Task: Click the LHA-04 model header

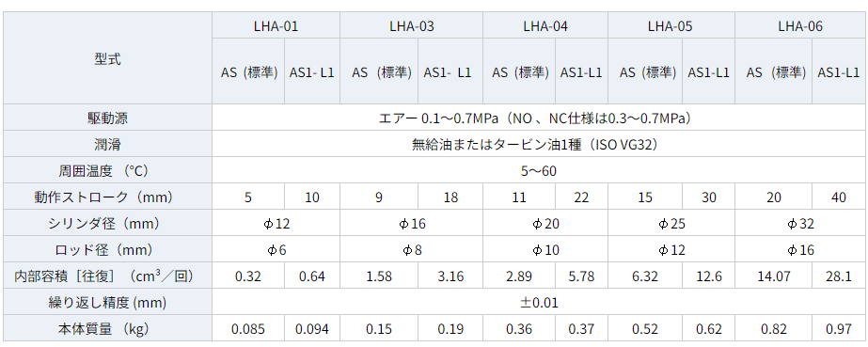Action: click(x=545, y=25)
